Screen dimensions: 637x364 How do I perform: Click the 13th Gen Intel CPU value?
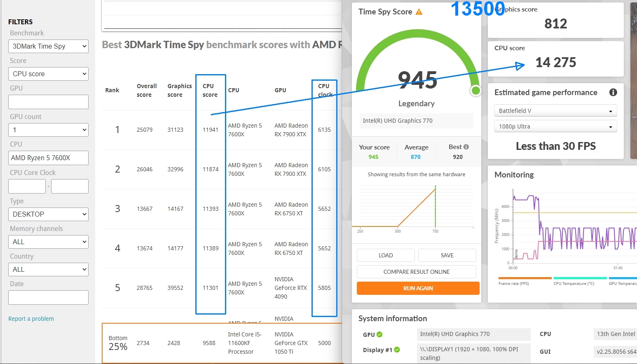click(x=616, y=334)
